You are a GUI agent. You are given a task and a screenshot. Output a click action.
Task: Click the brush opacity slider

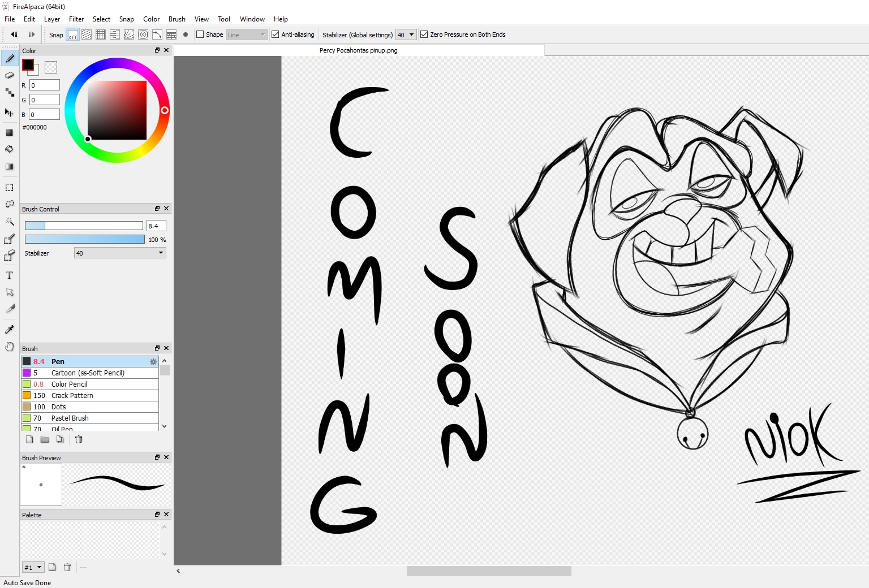click(x=85, y=239)
